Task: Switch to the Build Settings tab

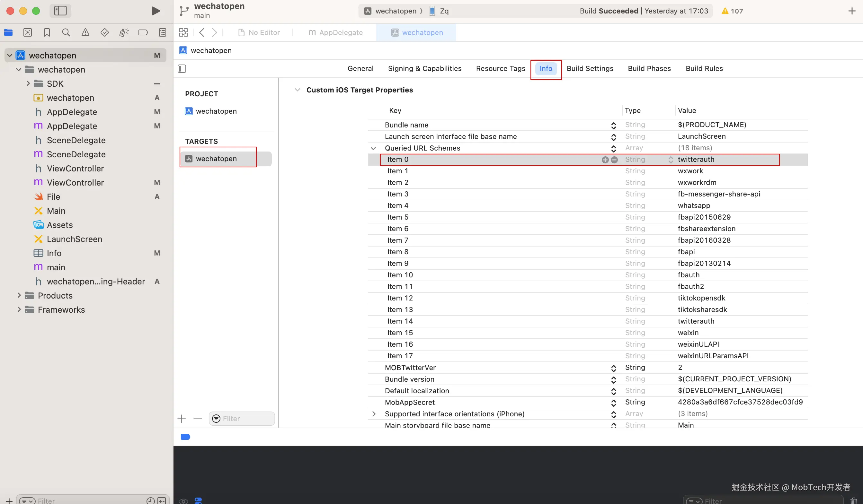Action: 590,68
